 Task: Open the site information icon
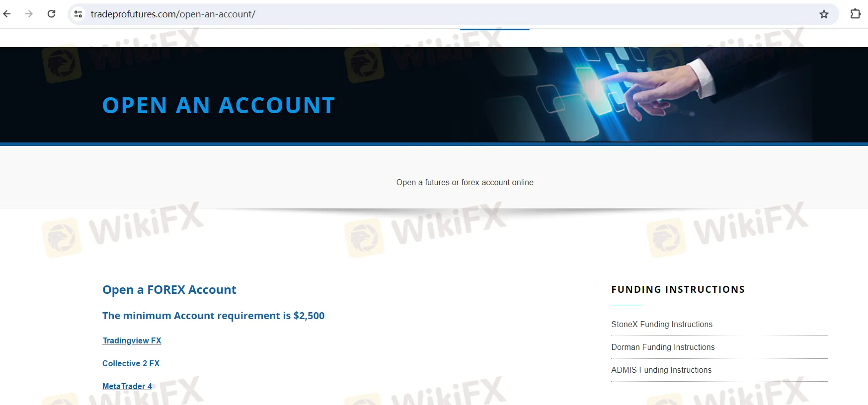click(78, 14)
